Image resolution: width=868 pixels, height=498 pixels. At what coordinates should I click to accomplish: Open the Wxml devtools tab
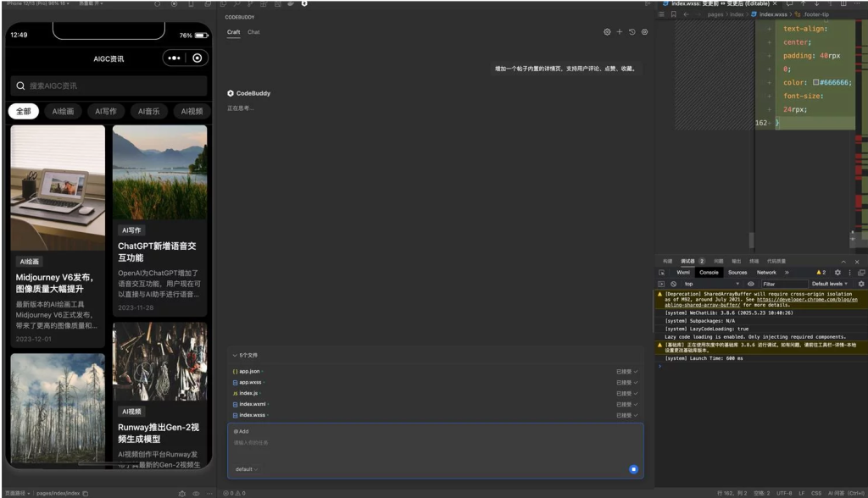(x=683, y=272)
